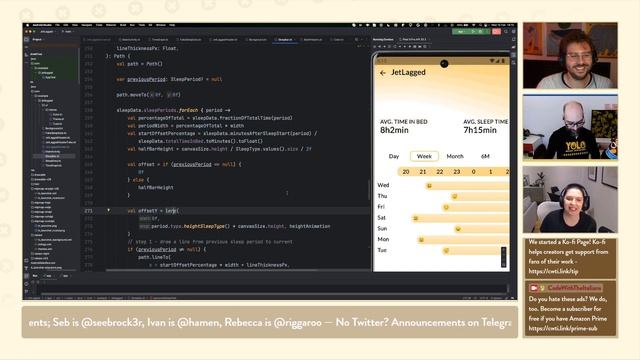The image size is (640, 360).
Task: Select the Month tab in JetLagged
Action: [x=455, y=156]
